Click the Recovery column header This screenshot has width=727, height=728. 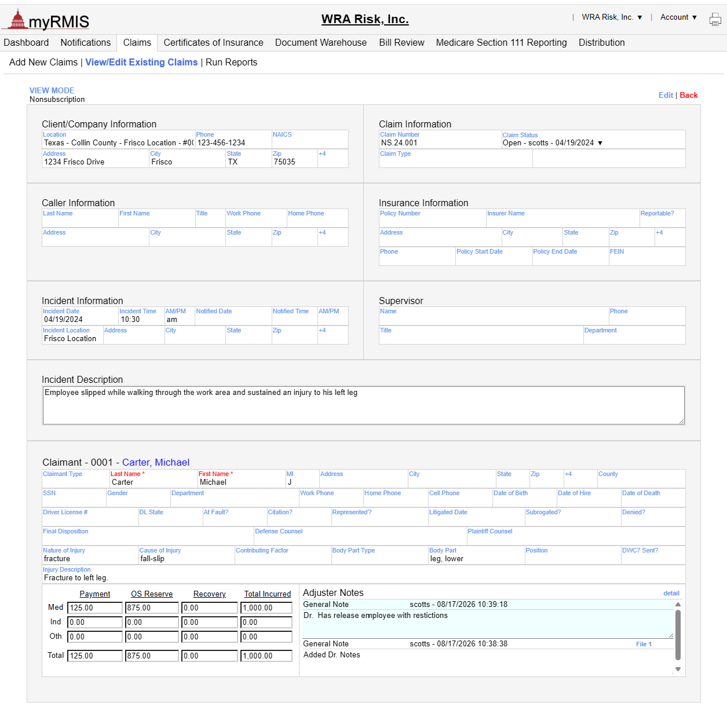point(210,594)
